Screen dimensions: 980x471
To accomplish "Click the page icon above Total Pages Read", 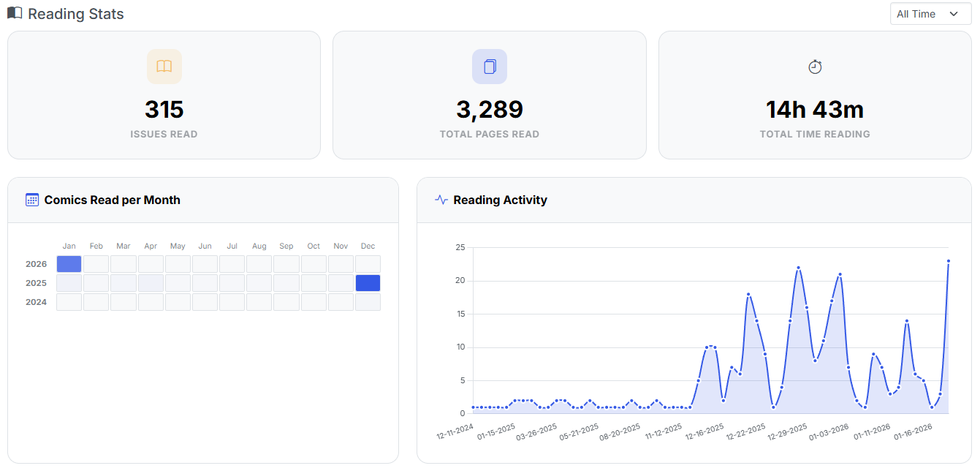I will [x=489, y=67].
